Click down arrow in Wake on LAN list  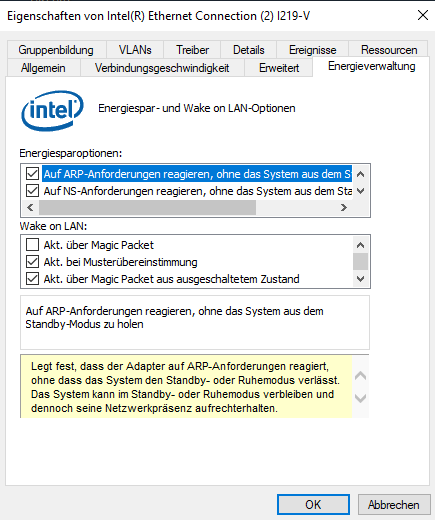360,278
